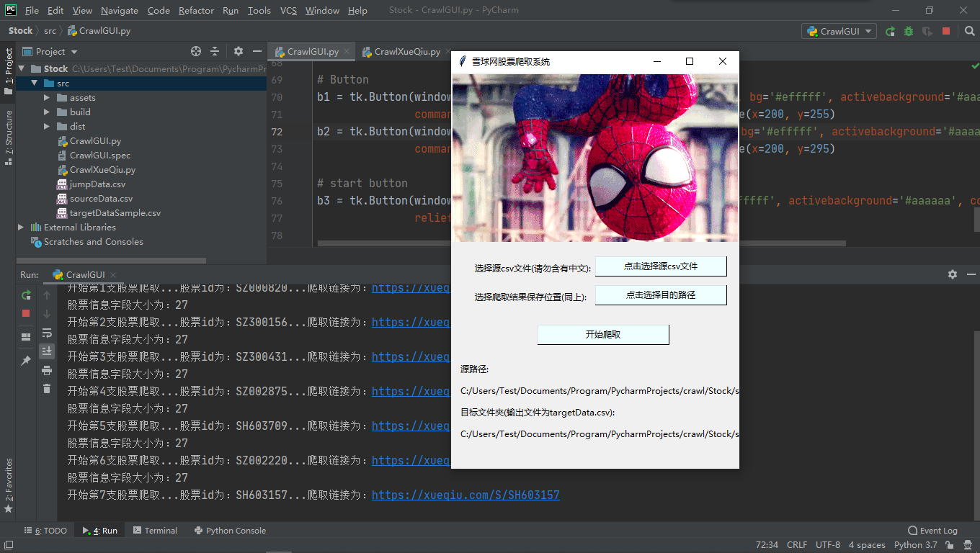Collapse the Stock project root
Image resolution: width=980 pixels, height=553 pixels.
[22, 69]
